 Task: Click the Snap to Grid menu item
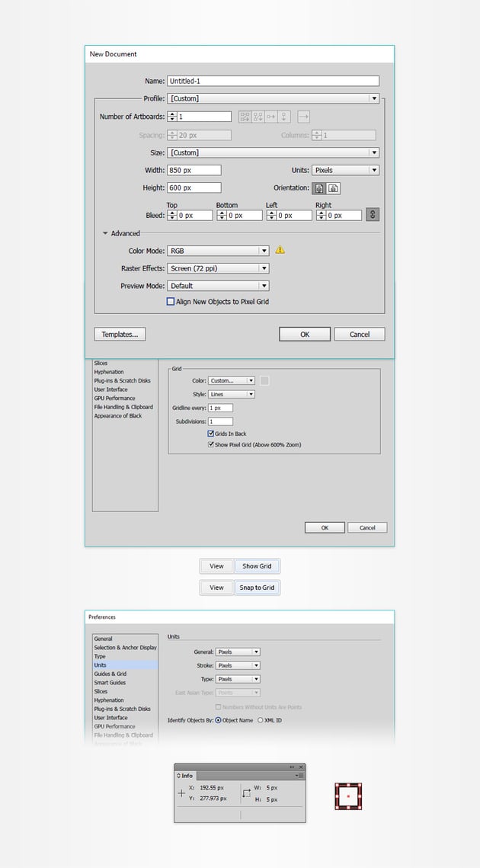(257, 588)
